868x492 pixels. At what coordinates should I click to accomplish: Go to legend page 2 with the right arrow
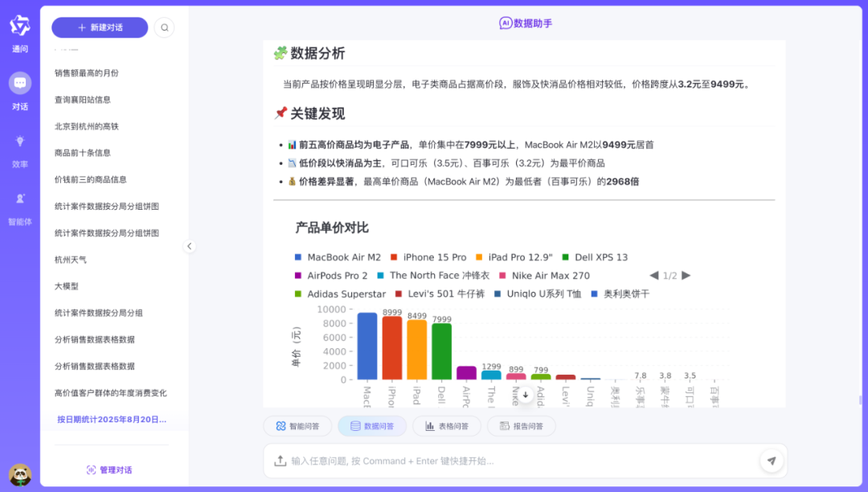[686, 275]
